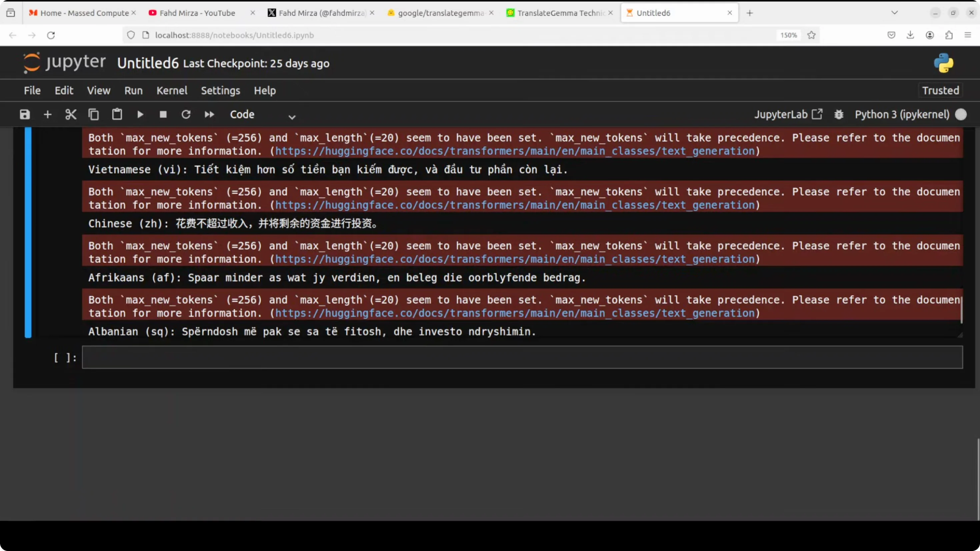Save the notebook with the floppy icon
The image size is (980, 551).
click(25, 115)
